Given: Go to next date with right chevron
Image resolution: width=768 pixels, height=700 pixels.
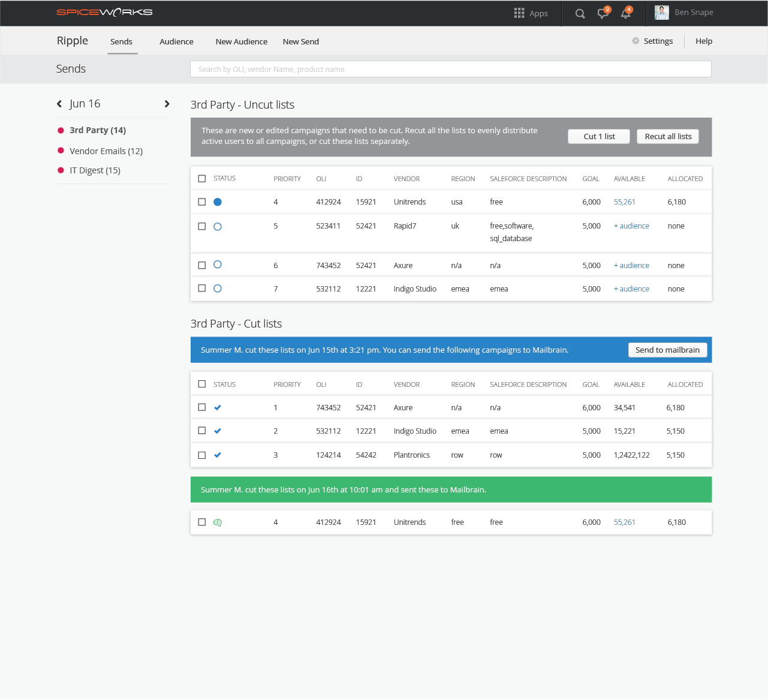Looking at the screenshot, I should (167, 104).
